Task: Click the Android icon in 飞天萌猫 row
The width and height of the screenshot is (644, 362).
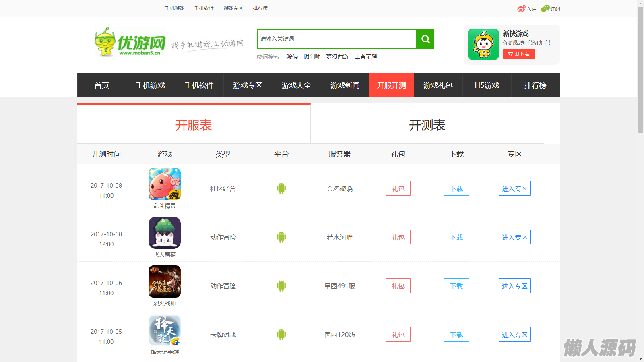Action: (x=281, y=237)
